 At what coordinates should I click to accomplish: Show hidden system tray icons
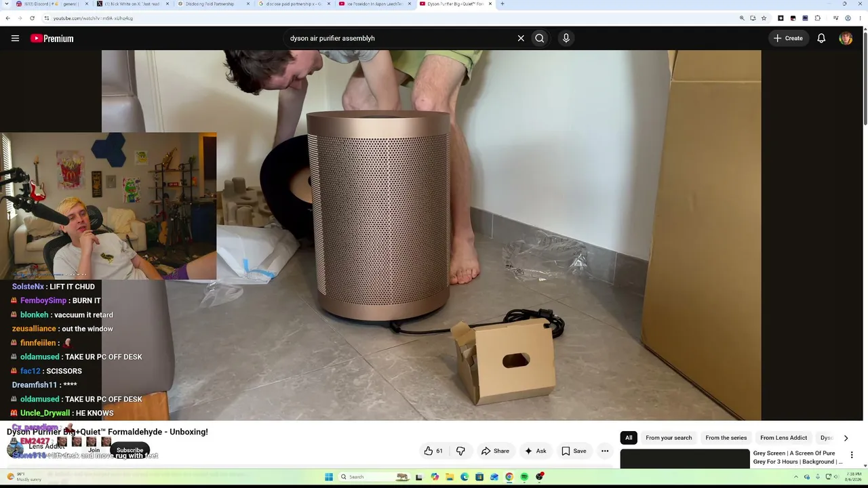tap(796, 477)
